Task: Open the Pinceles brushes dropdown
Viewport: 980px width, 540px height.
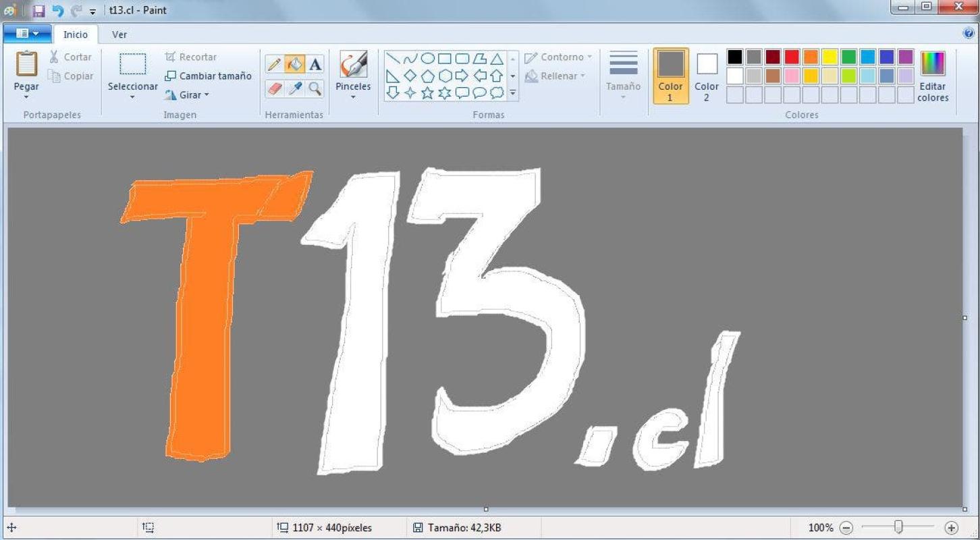Action: click(353, 97)
